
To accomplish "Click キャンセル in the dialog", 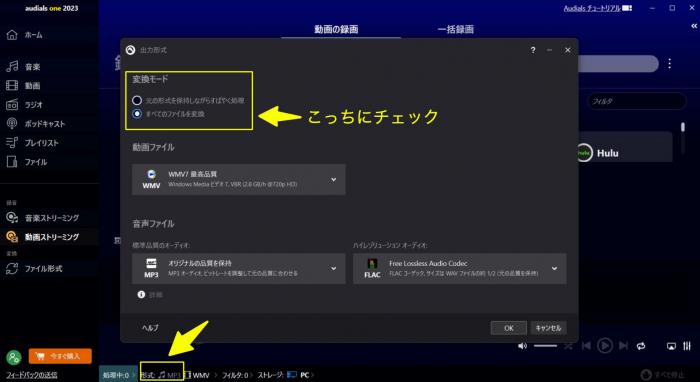I will point(548,328).
